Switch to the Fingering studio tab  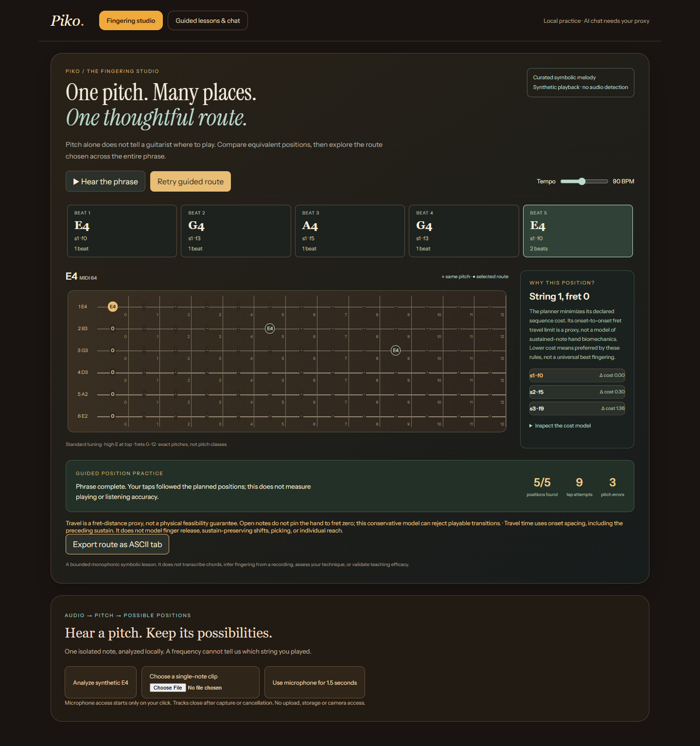pos(131,20)
